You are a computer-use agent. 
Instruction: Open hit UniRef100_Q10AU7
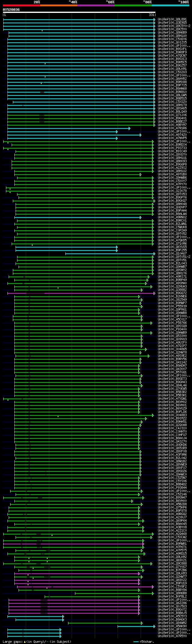click(172, 253)
